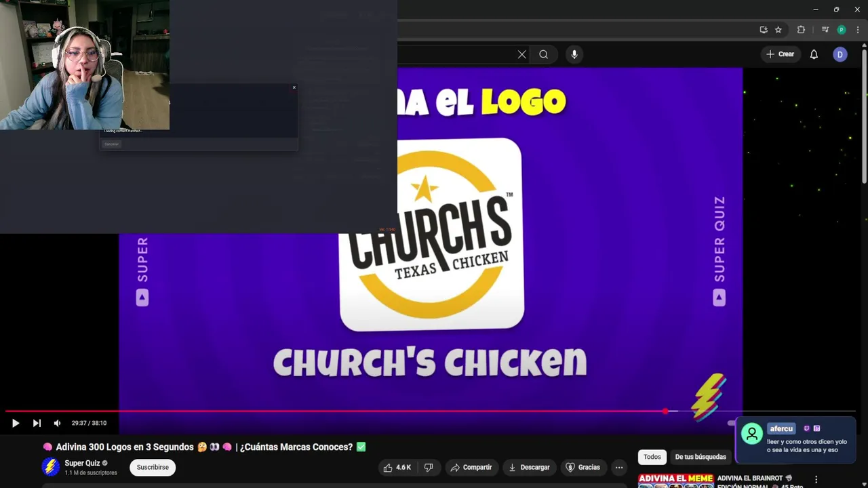
Task: Click the Descargar download button
Action: 529,467
